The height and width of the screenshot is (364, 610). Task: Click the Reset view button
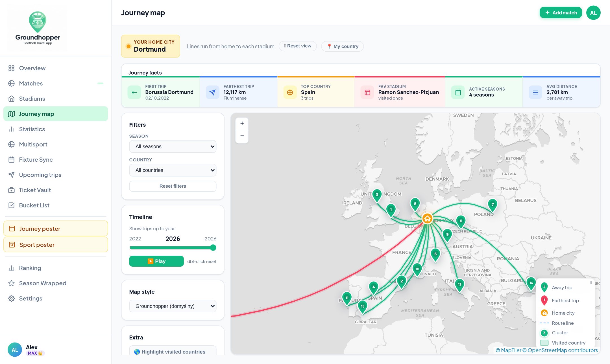click(x=298, y=46)
